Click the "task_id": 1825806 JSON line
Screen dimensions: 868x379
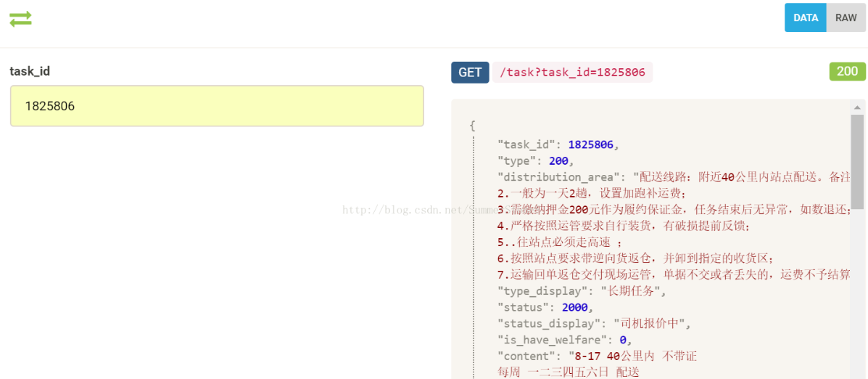tap(558, 144)
